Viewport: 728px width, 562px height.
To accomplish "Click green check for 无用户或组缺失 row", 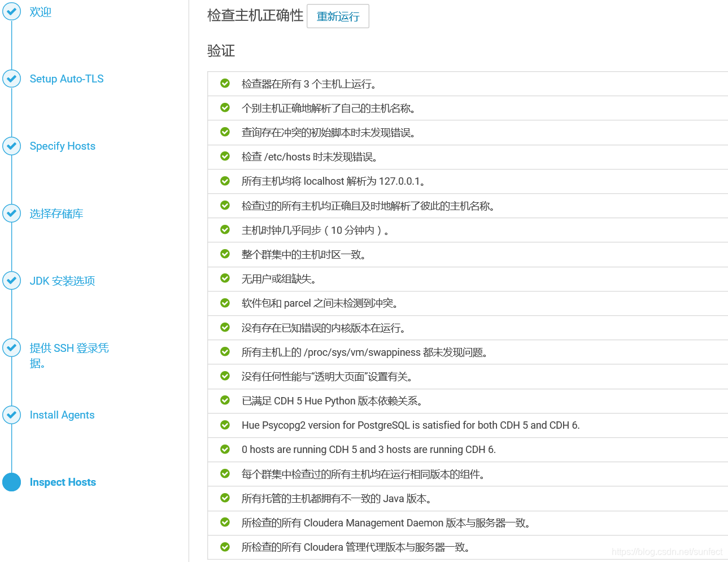I will click(x=225, y=278).
